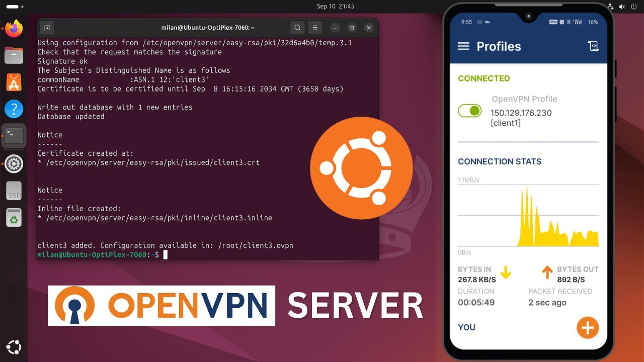Open the SSD drive icon in dock

pyautogui.click(x=14, y=192)
